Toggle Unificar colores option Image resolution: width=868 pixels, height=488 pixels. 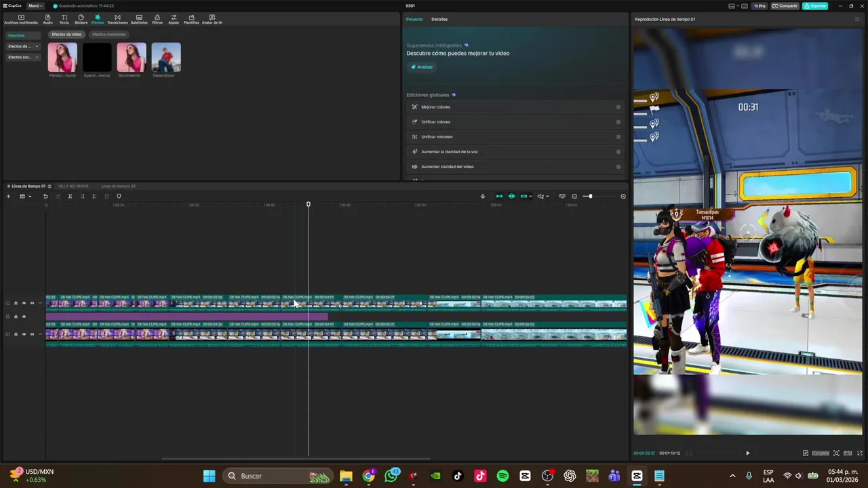618,122
